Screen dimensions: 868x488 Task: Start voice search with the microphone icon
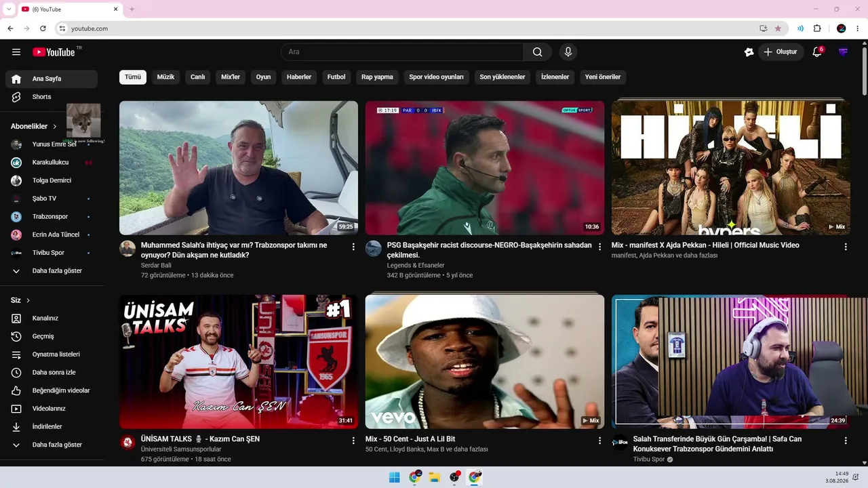[x=568, y=52]
